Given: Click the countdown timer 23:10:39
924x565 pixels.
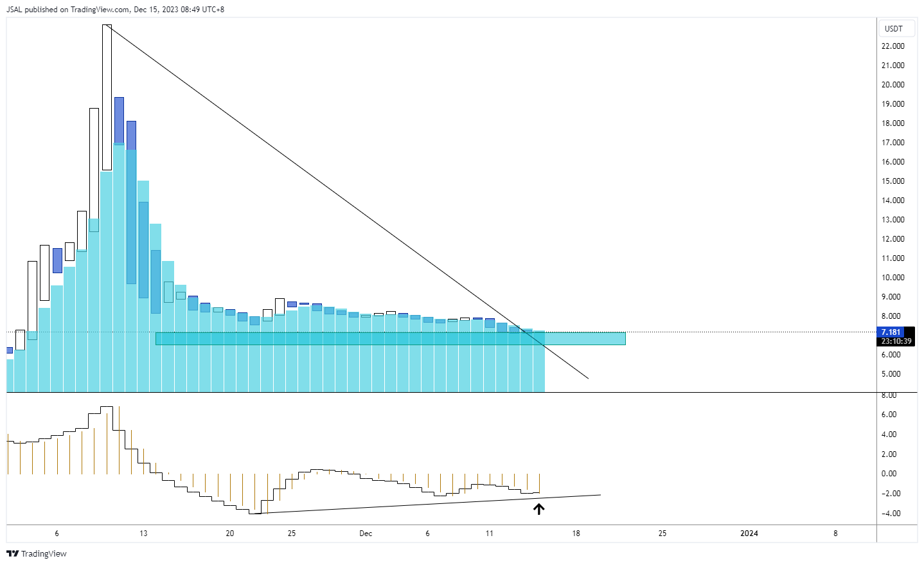Looking at the screenshot, I should 896,341.
